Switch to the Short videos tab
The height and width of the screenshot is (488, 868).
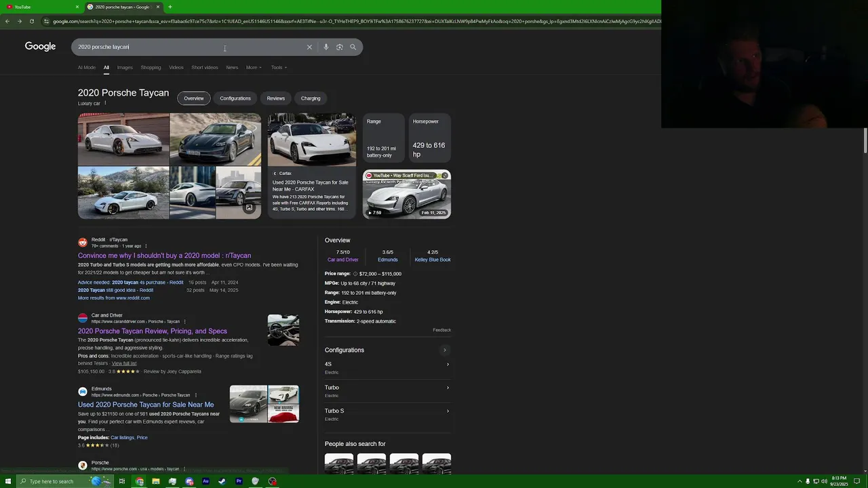(205, 67)
